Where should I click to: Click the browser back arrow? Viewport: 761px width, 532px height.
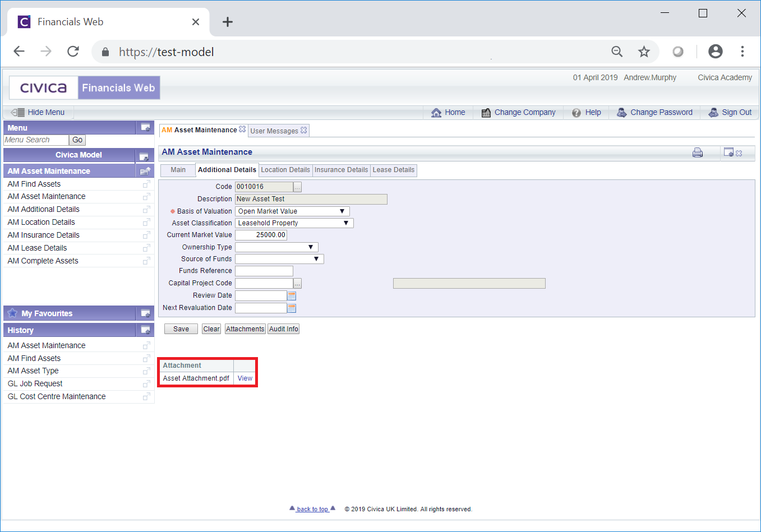coord(19,52)
